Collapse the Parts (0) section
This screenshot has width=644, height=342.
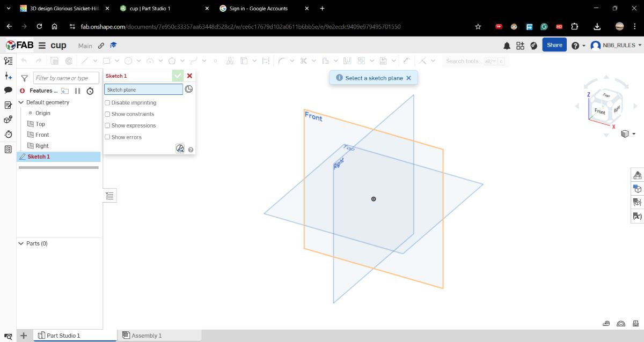click(x=21, y=243)
